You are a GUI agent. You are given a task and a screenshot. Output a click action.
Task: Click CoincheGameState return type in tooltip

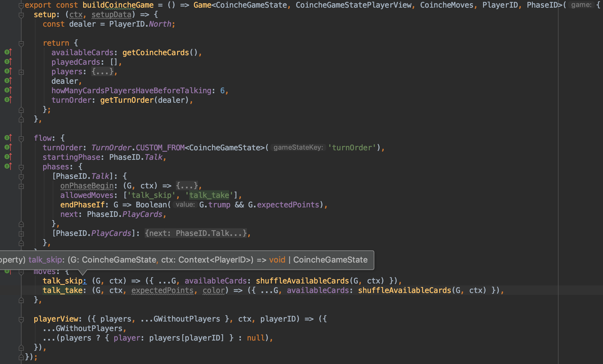click(330, 260)
